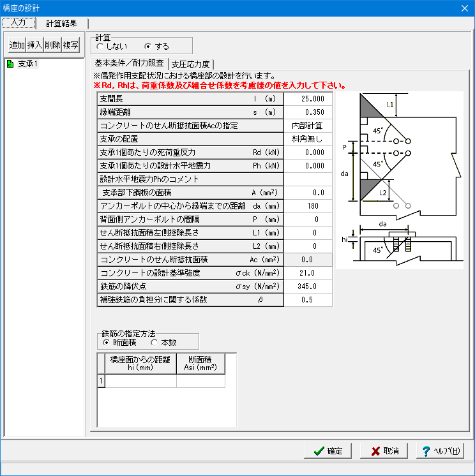
Task: Click the Ac shear resistance area value 0.0
Action: point(308,260)
